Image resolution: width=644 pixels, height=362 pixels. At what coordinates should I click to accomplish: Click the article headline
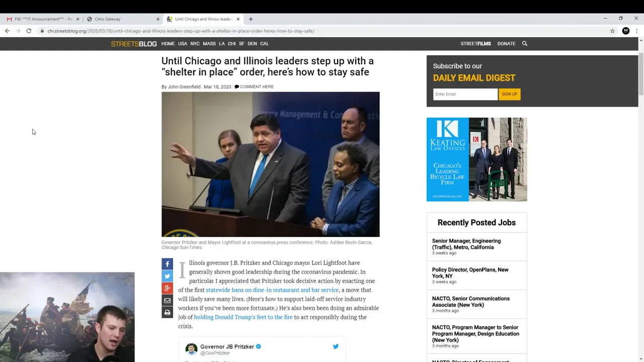click(x=267, y=66)
